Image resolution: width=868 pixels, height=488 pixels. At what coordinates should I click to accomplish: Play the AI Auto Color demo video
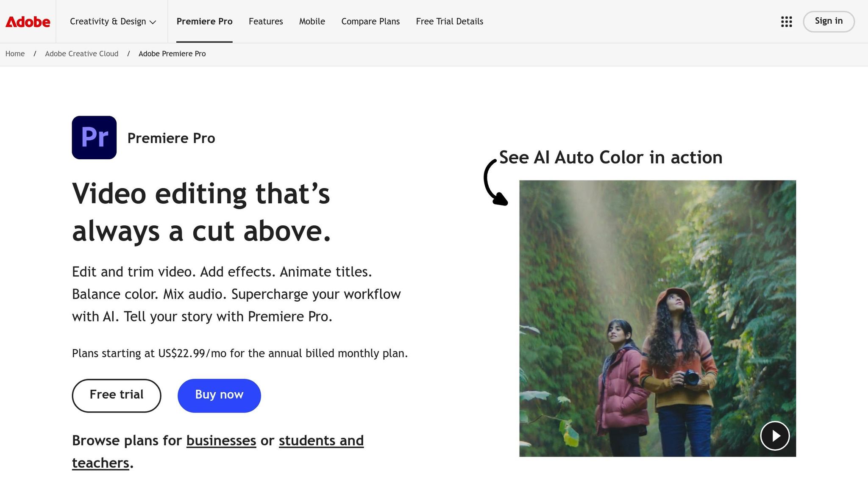tap(775, 435)
